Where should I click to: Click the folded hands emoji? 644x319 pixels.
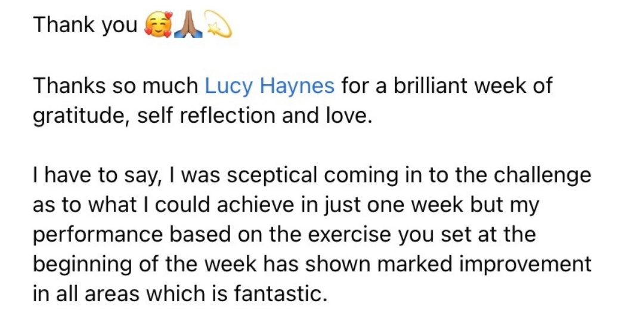point(188,24)
